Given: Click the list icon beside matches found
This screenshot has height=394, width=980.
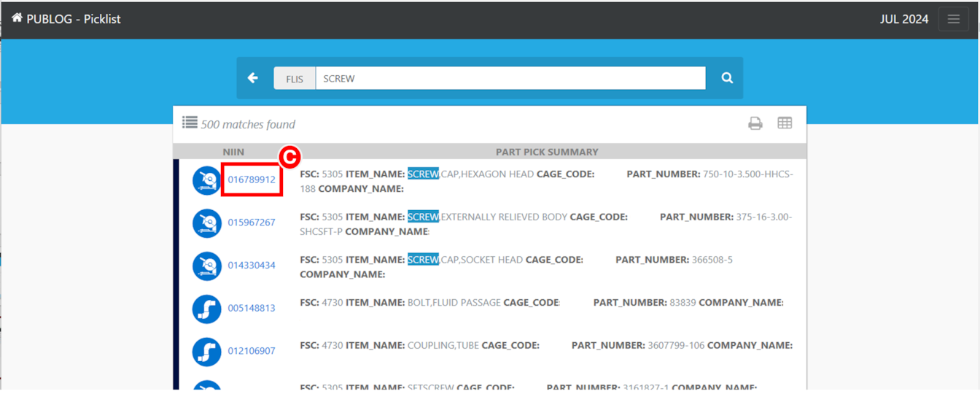Looking at the screenshot, I should [x=190, y=123].
